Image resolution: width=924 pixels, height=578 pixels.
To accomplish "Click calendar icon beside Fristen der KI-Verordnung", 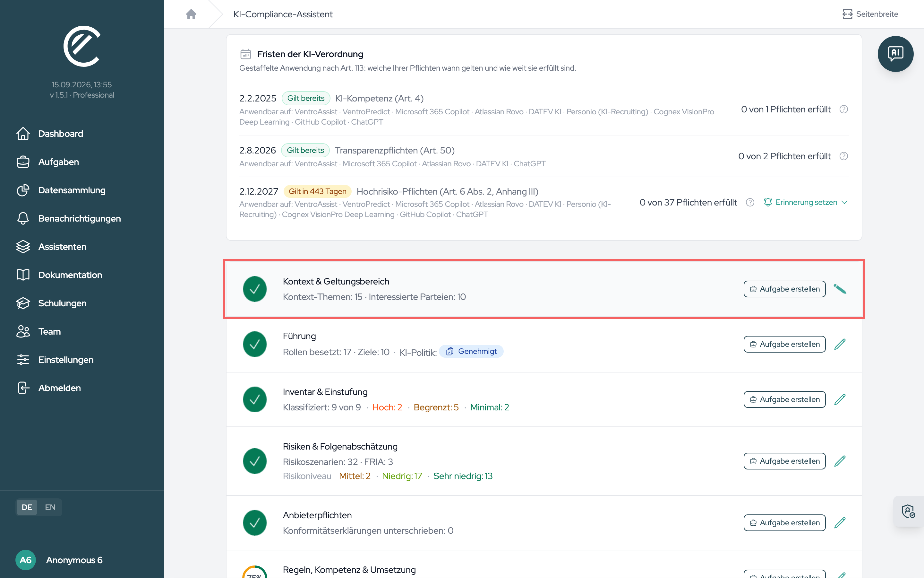I will [x=245, y=54].
